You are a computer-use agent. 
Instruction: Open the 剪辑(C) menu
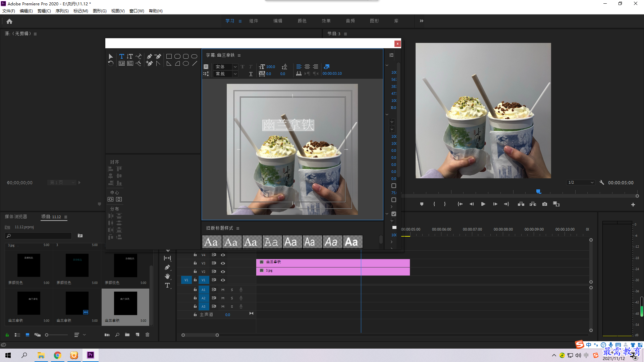(x=44, y=11)
